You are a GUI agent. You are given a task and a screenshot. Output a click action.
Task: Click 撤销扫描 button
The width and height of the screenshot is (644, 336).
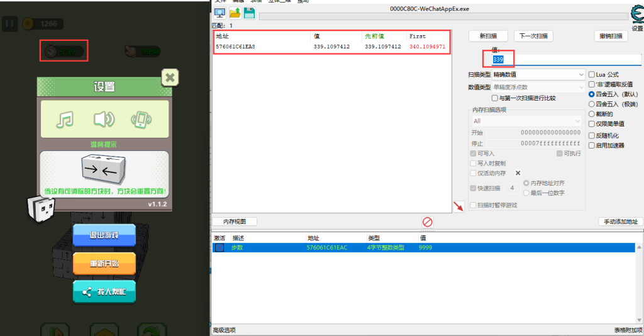click(611, 36)
